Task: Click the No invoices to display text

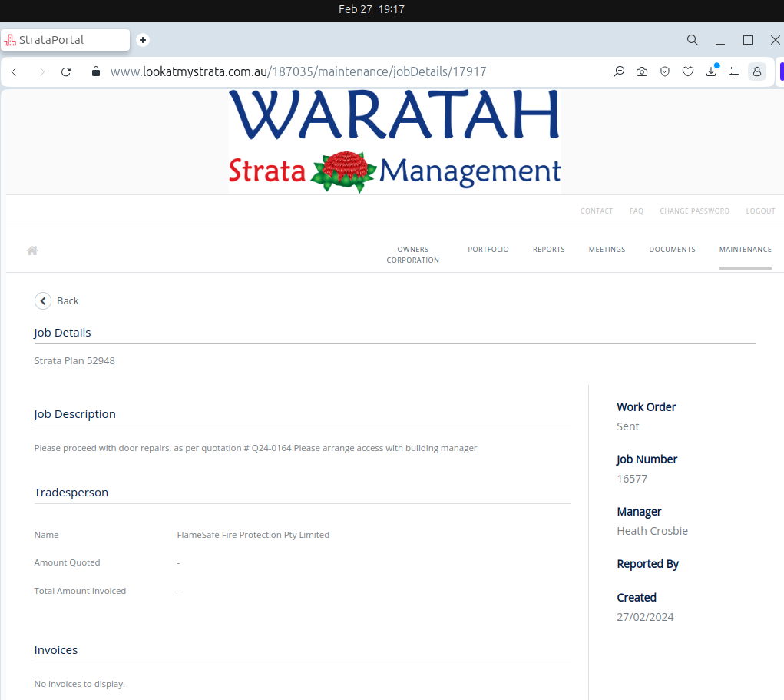Action: [x=80, y=684]
